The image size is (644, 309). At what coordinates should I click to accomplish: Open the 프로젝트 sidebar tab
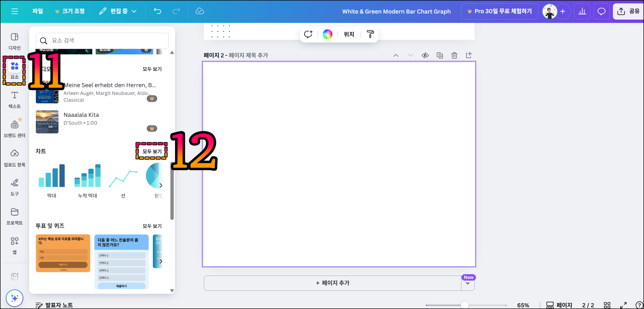(x=15, y=216)
